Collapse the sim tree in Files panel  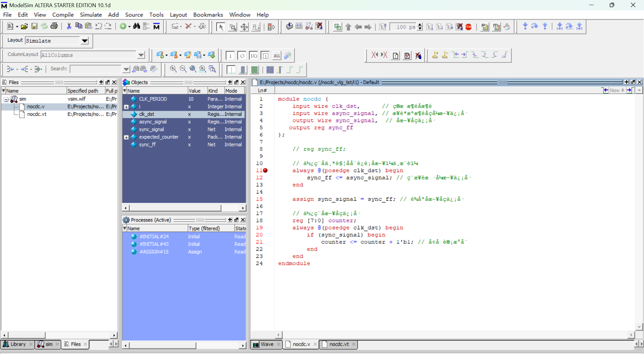point(6,99)
